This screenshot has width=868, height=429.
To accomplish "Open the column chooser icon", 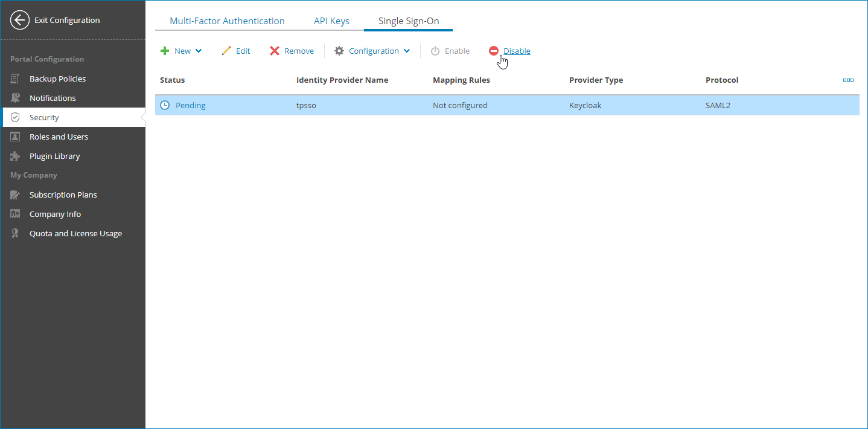I will point(848,80).
